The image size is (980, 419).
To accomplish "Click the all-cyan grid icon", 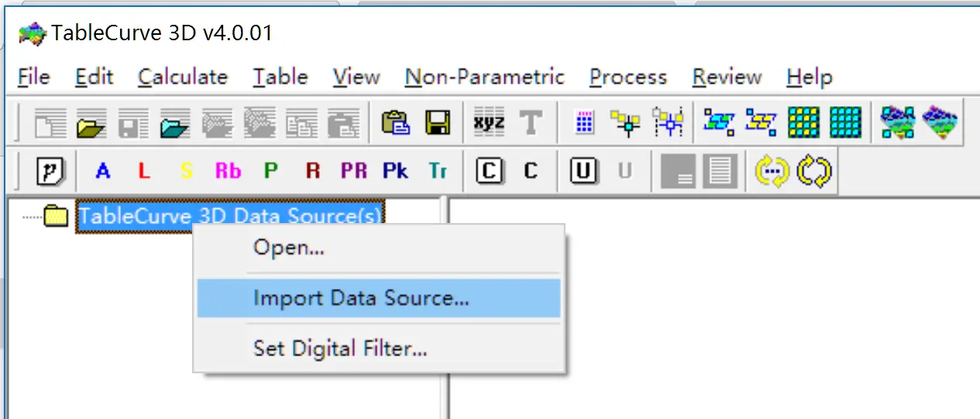I will coord(845,123).
